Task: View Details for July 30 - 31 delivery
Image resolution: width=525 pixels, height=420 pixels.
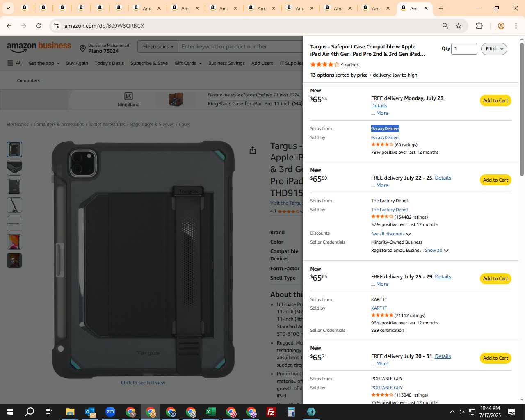Action: pyautogui.click(x=443, y=356)
